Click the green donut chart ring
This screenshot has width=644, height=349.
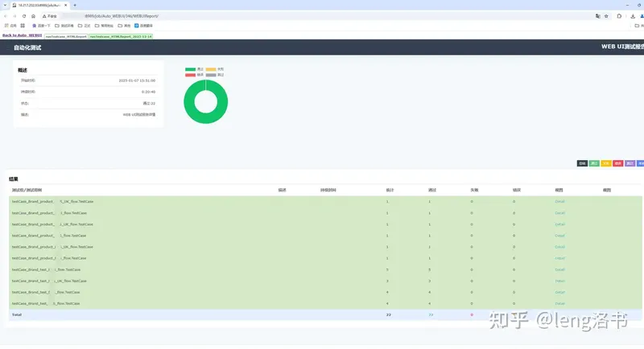point(190,103)
